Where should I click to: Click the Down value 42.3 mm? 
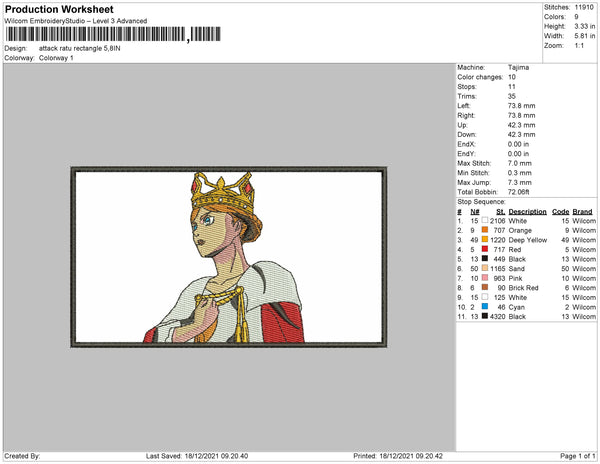click(522, 135)
